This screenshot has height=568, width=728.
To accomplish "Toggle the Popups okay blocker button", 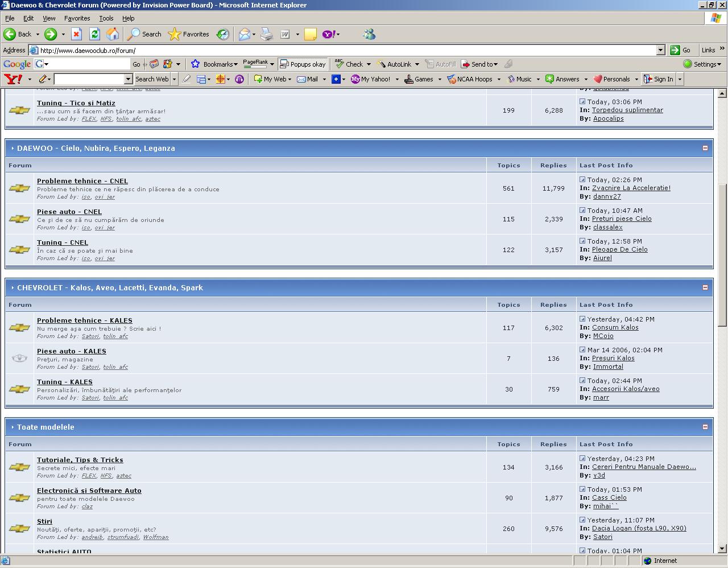I will 303,64.
